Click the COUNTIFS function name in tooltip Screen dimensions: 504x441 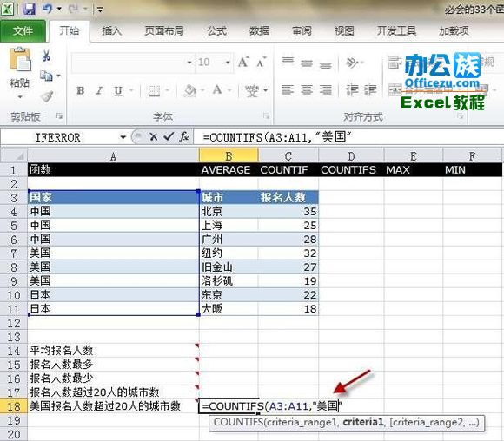(x=238, y=422)
